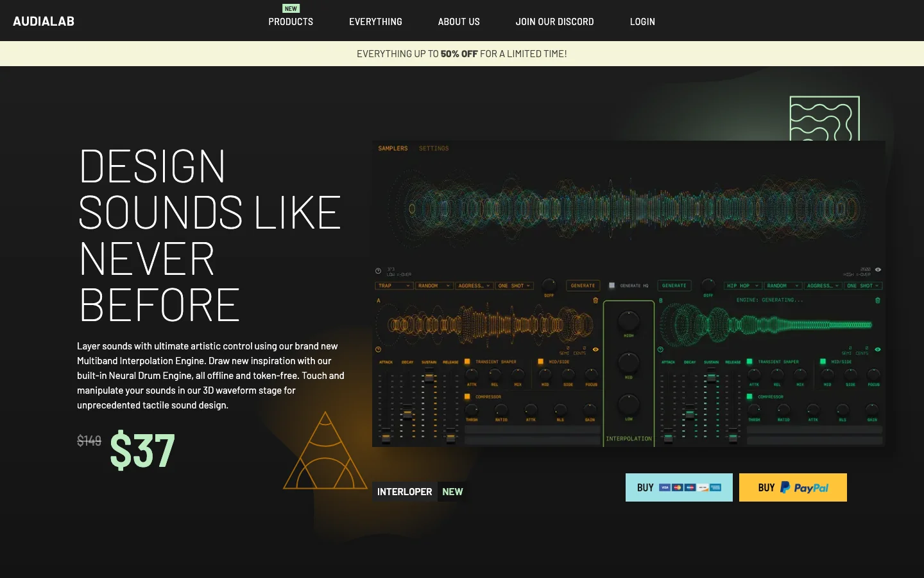Click sampler A's transient shaper ATTK knob
The image size is (924, 578).
pos(472,374)
